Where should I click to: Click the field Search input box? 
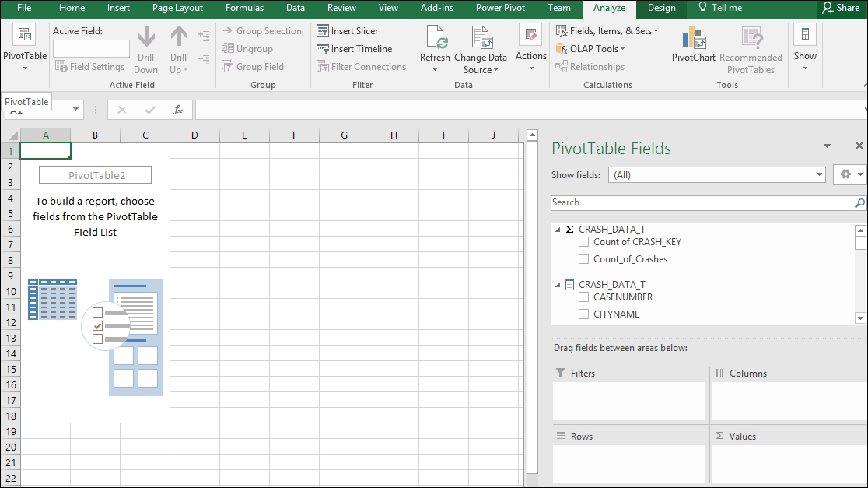coord(702,202)
